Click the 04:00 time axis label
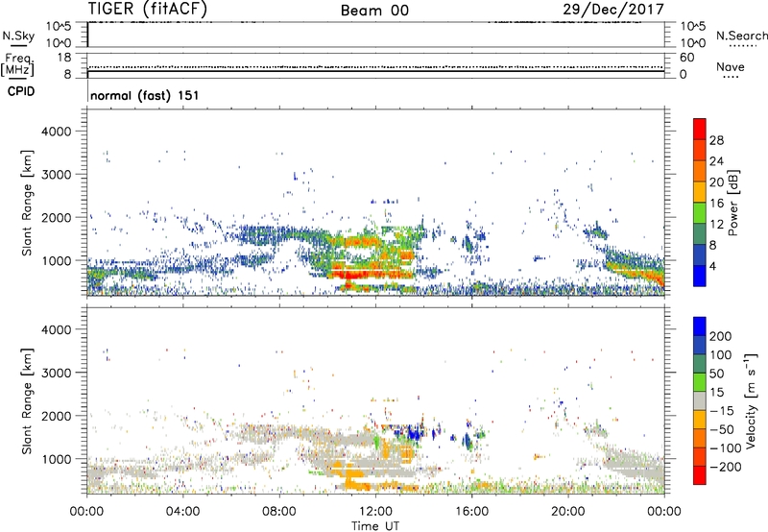The height and width of the screenshot is (532, 768). click(183, 512)
